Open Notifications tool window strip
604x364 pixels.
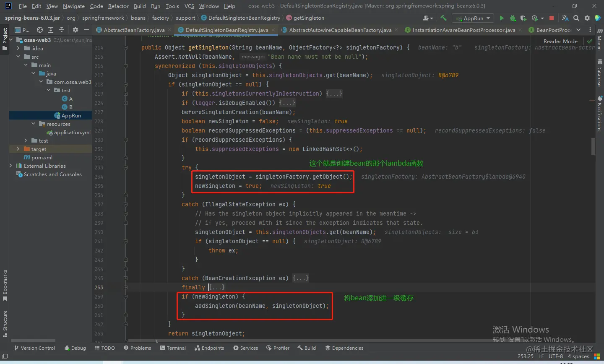point(599,113)
